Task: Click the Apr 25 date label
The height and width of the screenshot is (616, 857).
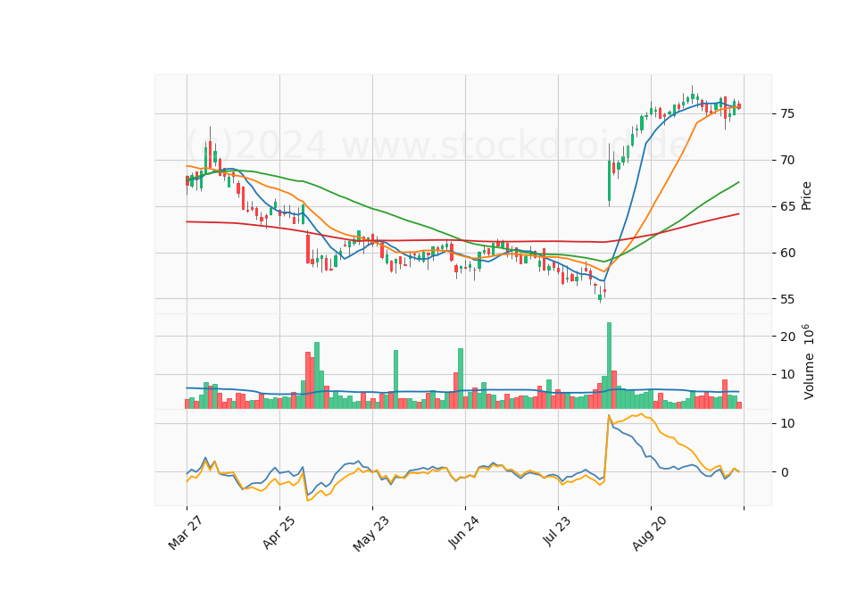Action: click(x=279, y=532)
